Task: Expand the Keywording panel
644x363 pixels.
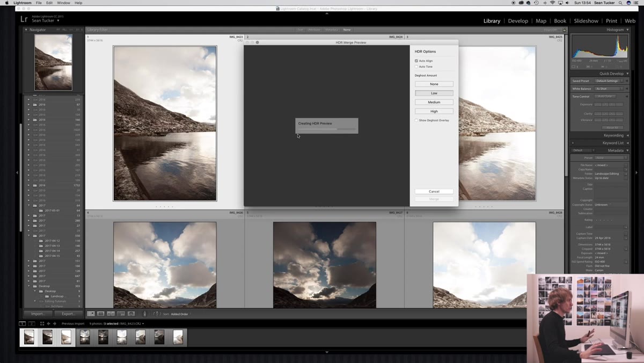Action: [627, 135]
